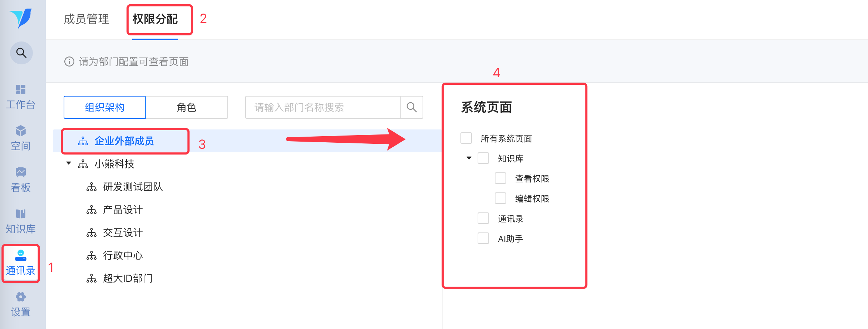The width and height of the screenshot is (868, 329).
Task: Focus the 请输入部门名称搜索 input field
Action: click(323, 107)
